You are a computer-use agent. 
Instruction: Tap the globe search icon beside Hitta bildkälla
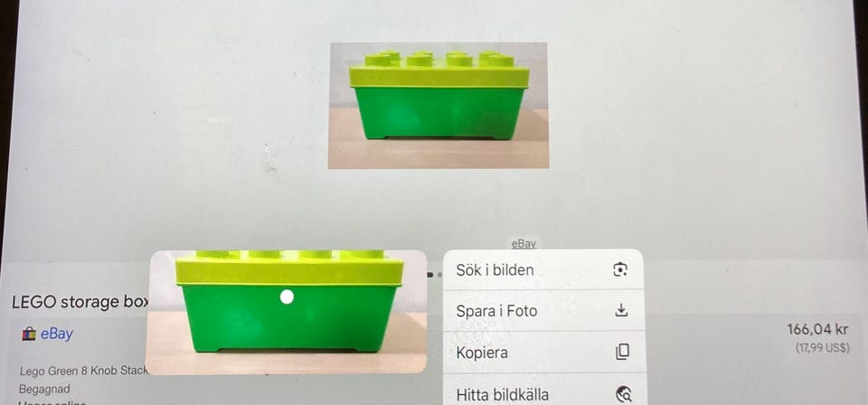(624, 394)
